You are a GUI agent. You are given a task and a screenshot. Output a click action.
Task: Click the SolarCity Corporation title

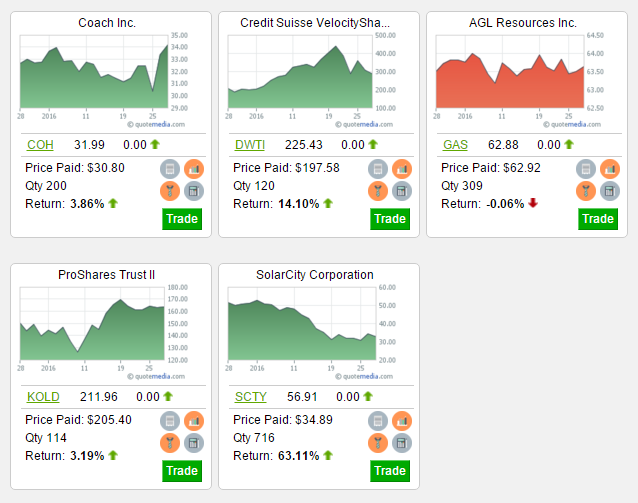pos(315,275)
